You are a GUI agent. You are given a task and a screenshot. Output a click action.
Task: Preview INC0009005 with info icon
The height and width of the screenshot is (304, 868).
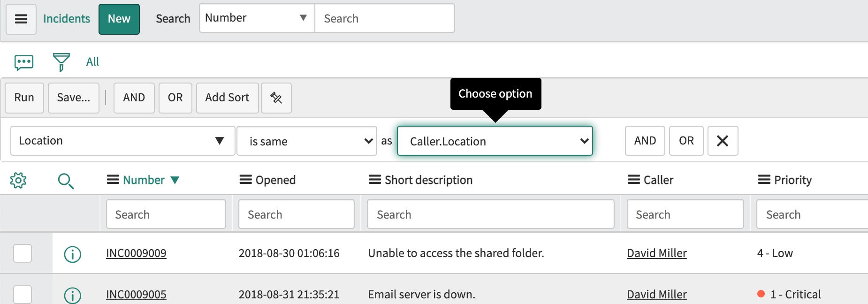tap(73, 296)
